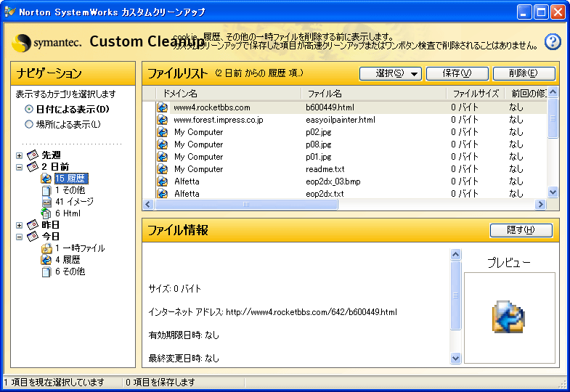Click the calendar icon next to 昨日
The image size is (570, 392).
click(x=33, y=225)
